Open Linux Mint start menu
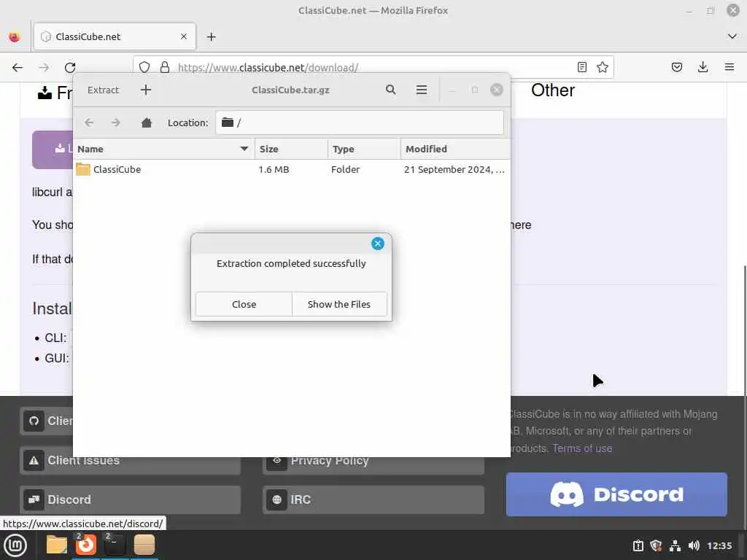Image resolution: width=747 pixels, height=560 pixels. 15,545
